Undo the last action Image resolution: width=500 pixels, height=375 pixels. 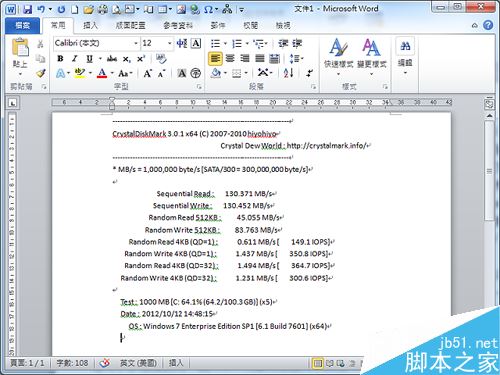click(x=41, y=9)
